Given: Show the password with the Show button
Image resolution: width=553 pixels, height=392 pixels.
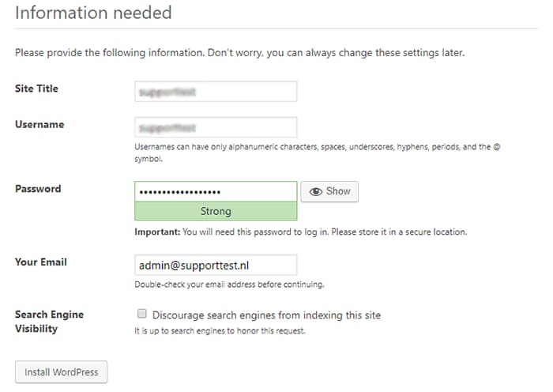Looking at the screenshot, I should (x=329, y=191).
